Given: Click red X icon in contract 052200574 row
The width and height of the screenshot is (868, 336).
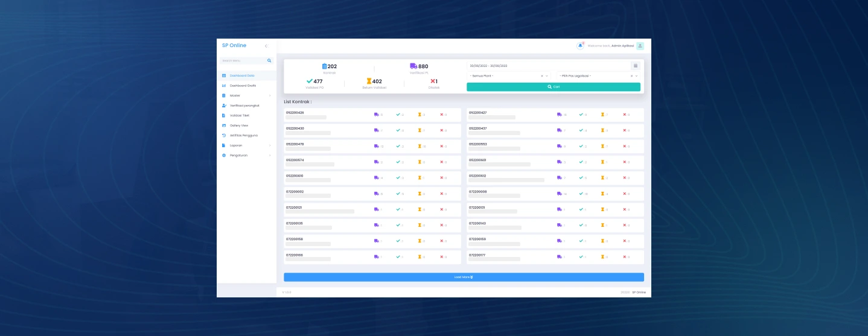Looking at the screenshot, I should click(442, 162).
